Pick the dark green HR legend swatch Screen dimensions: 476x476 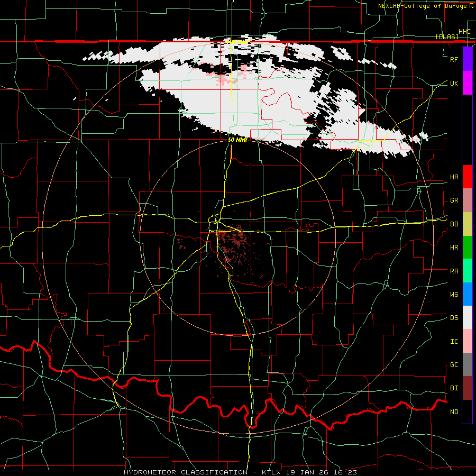point(467,247)
